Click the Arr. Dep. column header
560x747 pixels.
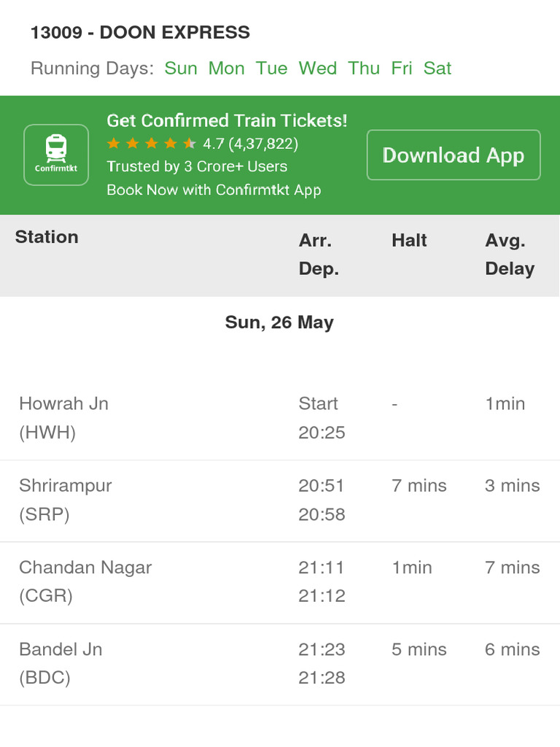pos(319,255)
